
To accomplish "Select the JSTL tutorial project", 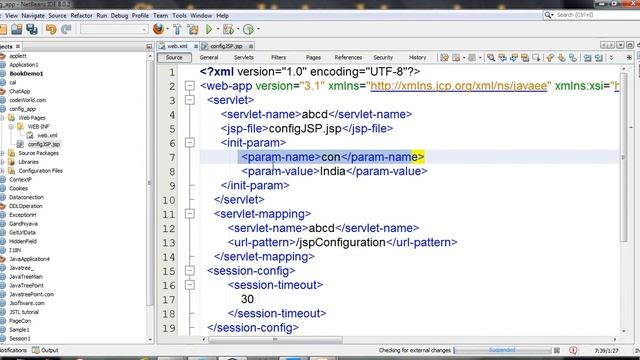I will (x=24, y=312).
